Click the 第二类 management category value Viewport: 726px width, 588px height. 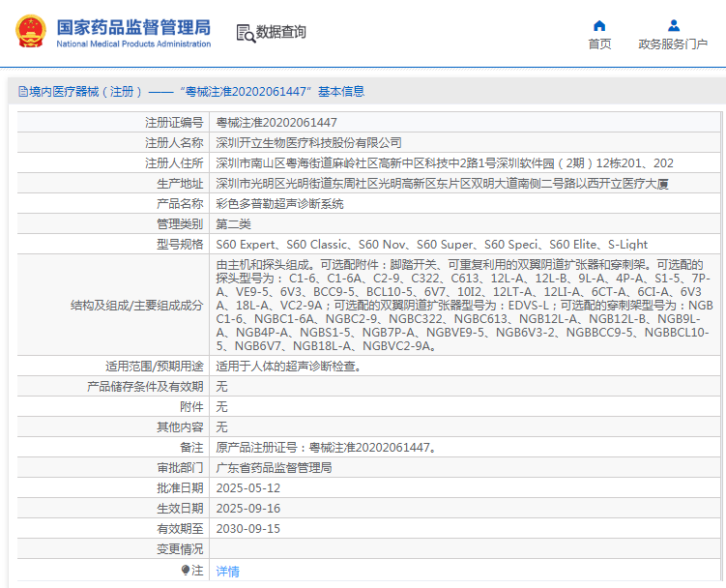(x=234, y=224)
